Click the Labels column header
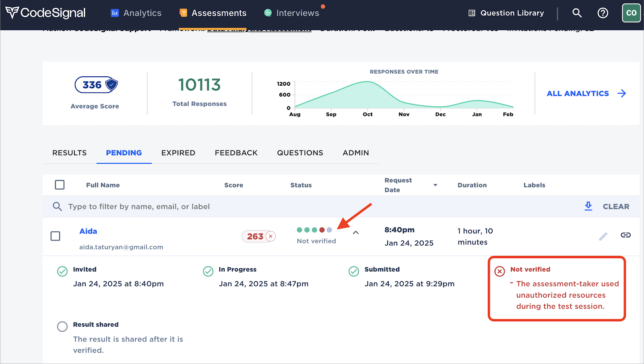 click(x=535, y=185)
